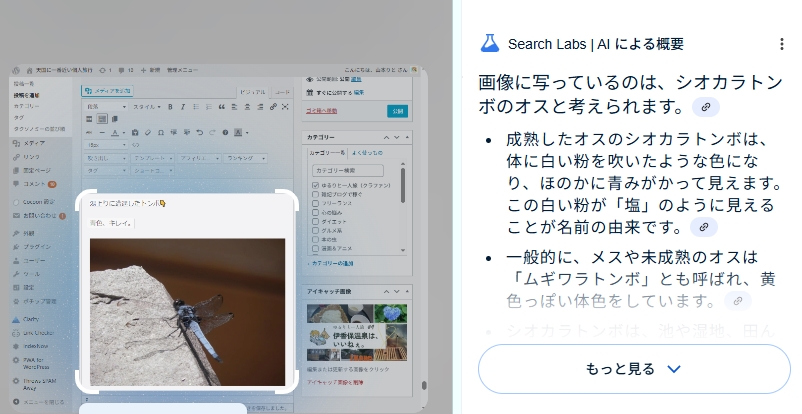
Task: Open the ランキング dropdown
Action: (246, 159)
